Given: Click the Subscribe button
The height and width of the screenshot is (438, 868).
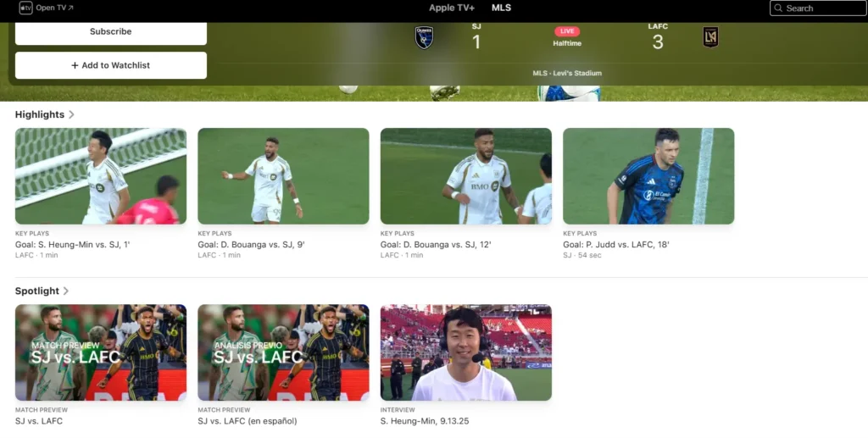Looking at the screenshot, I should (x=111, y=32).
